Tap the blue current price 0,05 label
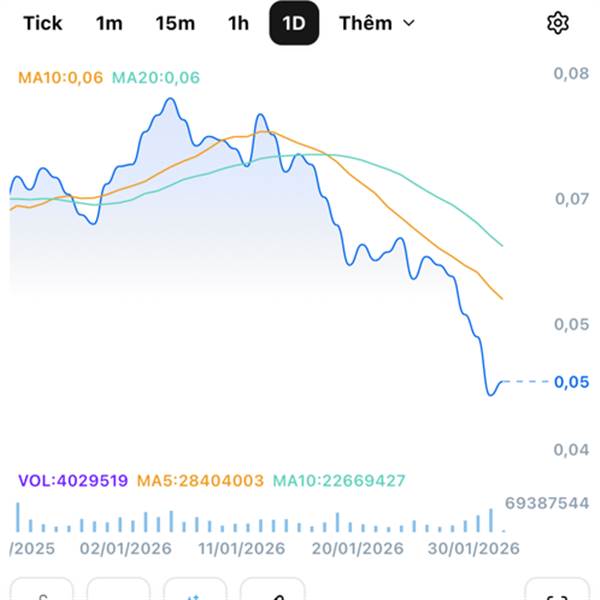Screen dimensions: 600x600 pyautogui.click(x=572, y=382)
